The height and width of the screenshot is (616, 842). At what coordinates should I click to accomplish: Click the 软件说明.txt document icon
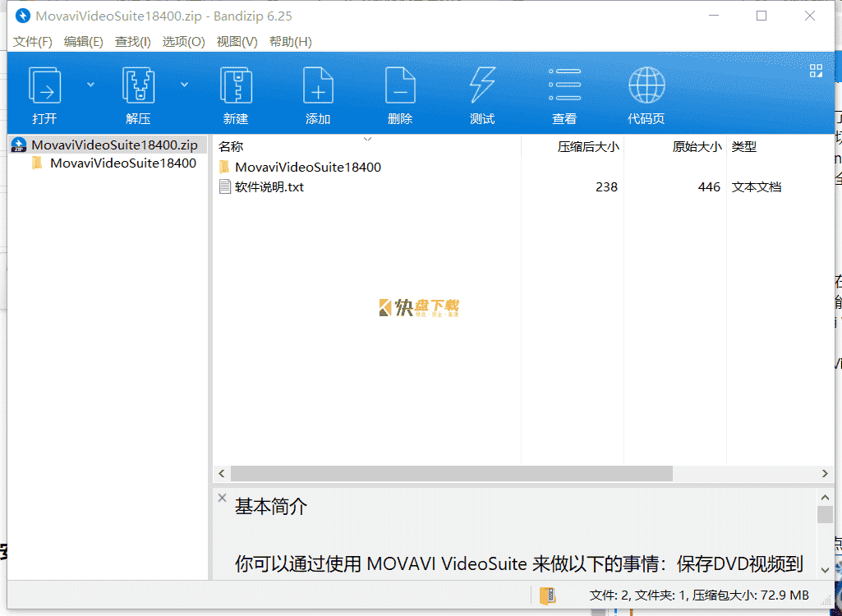225,186
